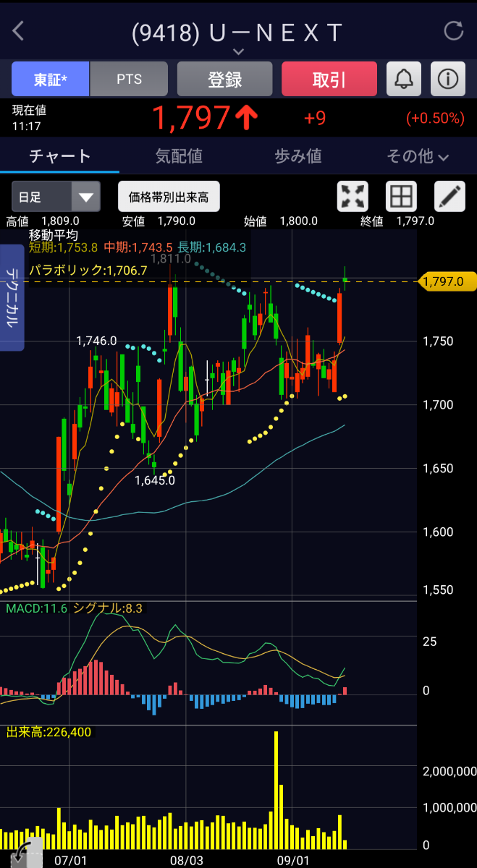Select the 気配値 tab
This screenshot has width=477, height=868.
(179, 156)
